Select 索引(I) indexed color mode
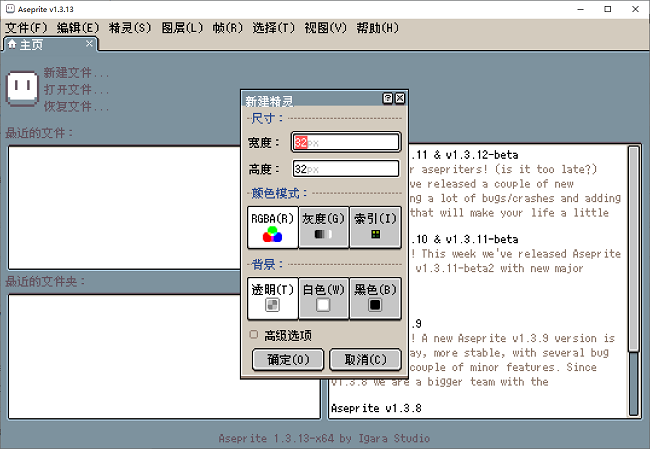 375,227
